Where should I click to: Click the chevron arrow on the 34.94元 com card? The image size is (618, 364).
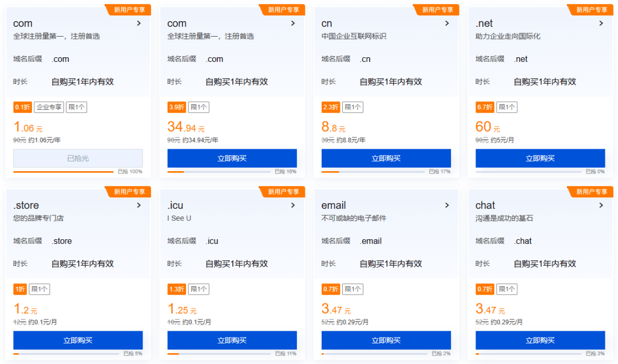293,23
